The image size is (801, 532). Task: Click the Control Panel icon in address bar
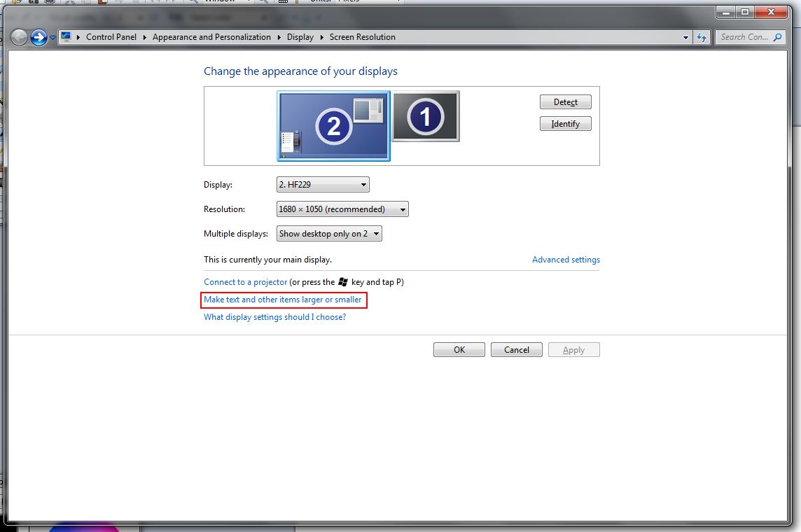66,37
